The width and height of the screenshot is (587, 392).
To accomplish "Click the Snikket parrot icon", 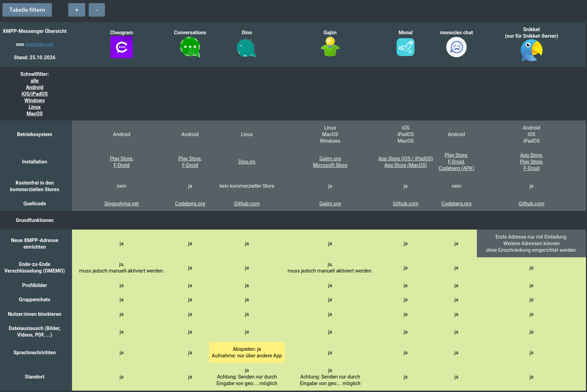I will (x=532, y=51).
